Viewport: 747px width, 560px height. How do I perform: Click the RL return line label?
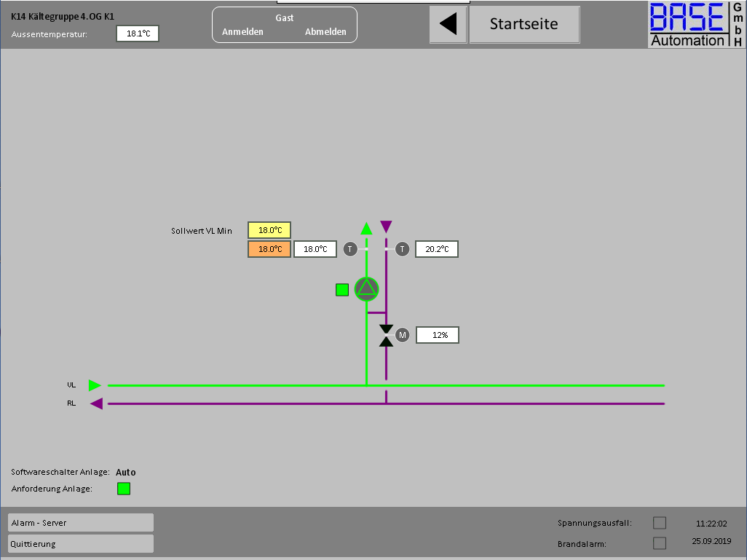71,403
